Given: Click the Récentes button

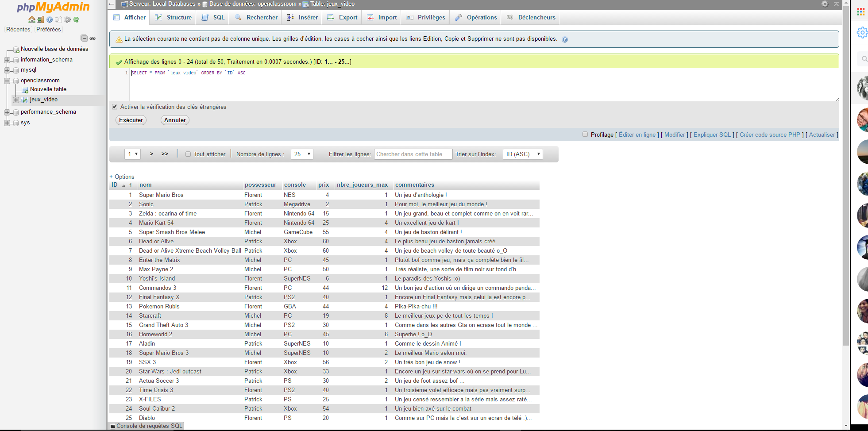Looking at the screenshot, I should (18, 29).
